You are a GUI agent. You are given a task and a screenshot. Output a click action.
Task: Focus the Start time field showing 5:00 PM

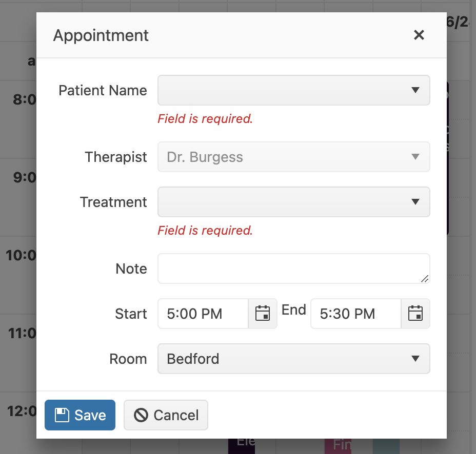pyautogui.click(x=203, y=314)
